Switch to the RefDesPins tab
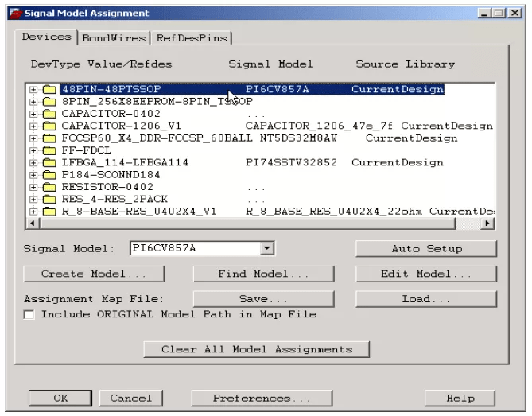Image resolution: width=532 pixels, height=416 pixels. click(192, 38)
